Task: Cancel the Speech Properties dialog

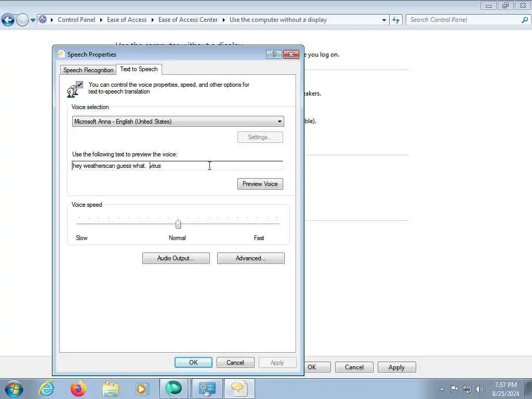Action: click(x=235, y=362)
